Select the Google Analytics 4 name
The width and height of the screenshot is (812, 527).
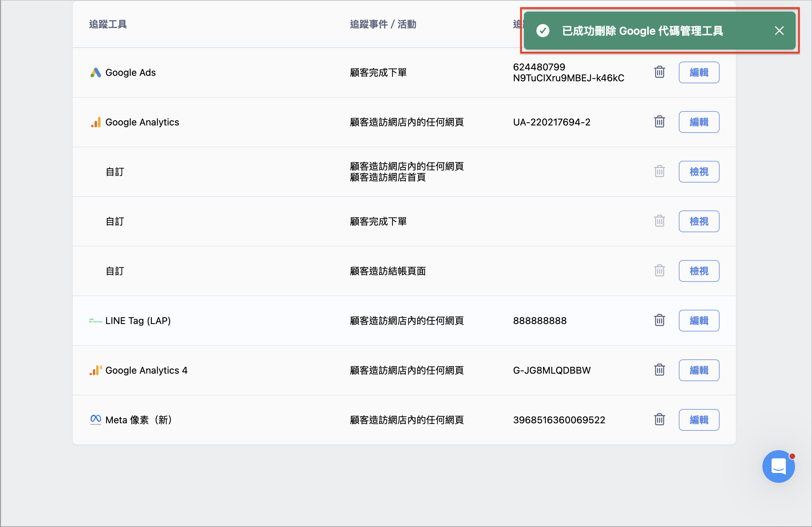[146, 370]
